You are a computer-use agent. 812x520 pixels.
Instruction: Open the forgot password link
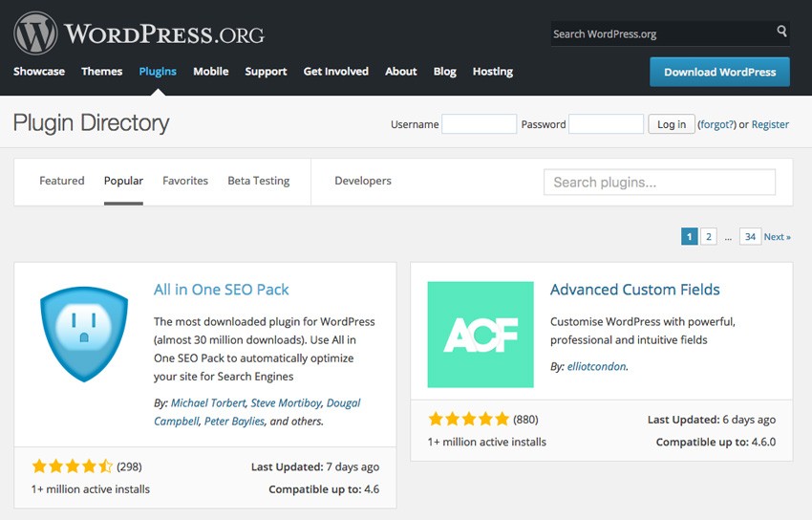pos(716,124)
